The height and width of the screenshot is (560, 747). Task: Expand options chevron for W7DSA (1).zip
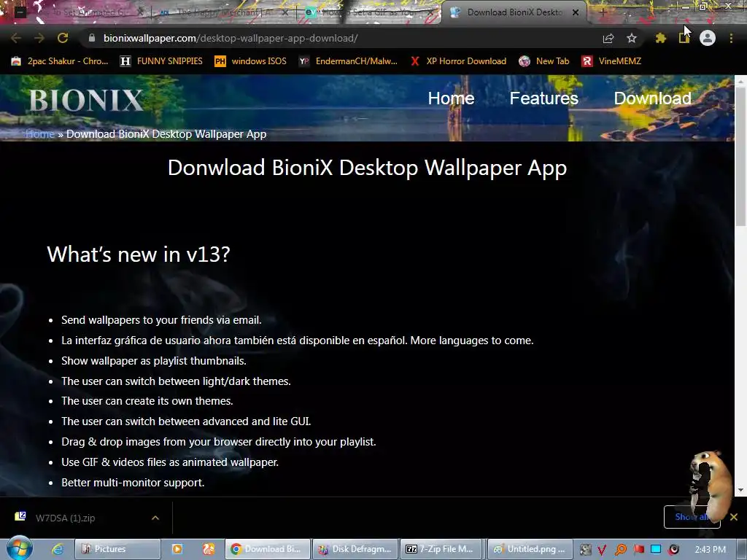pos(155,518)
